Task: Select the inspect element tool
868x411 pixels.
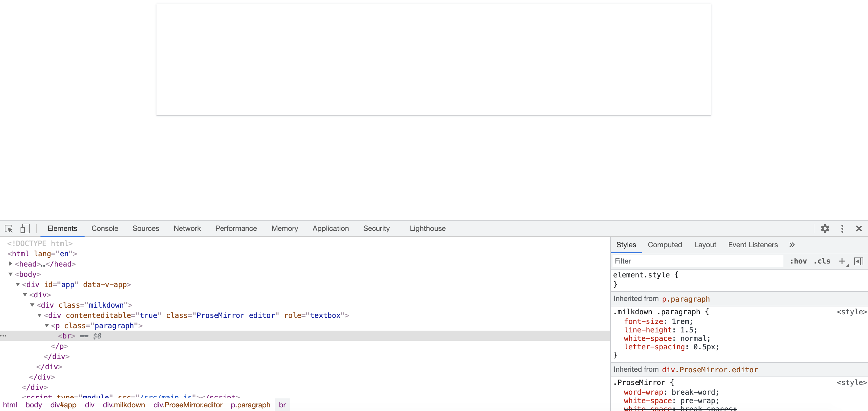Action: 9,228
